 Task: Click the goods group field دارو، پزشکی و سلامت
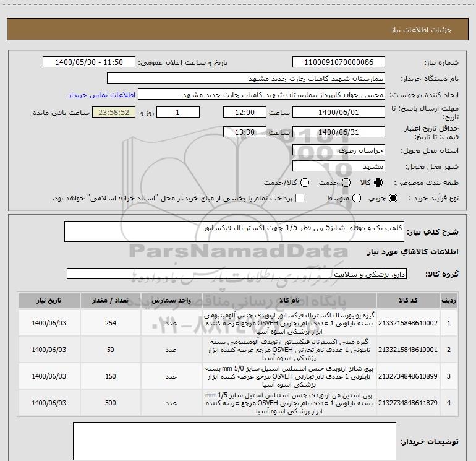[x=237, y=274]
